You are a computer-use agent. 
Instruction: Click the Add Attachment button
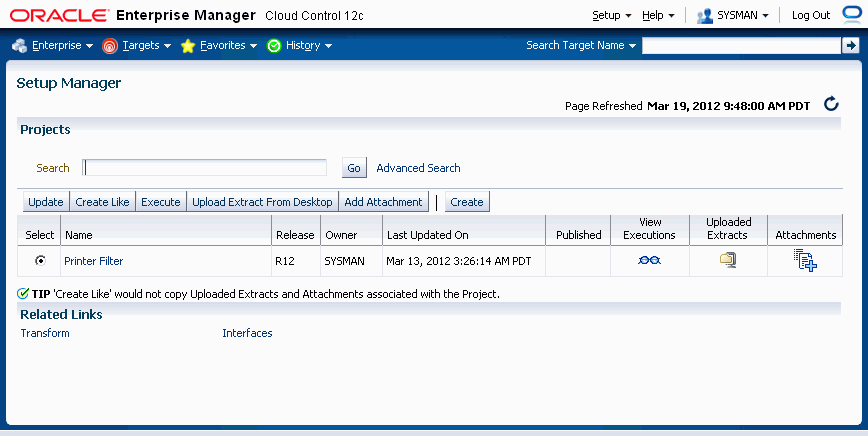384,202
